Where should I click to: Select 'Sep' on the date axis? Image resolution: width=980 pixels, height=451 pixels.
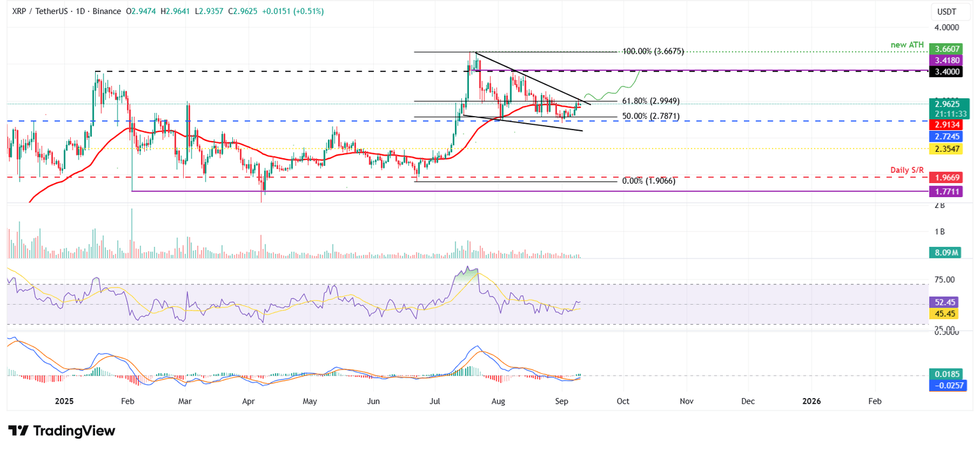coord(561,401)
